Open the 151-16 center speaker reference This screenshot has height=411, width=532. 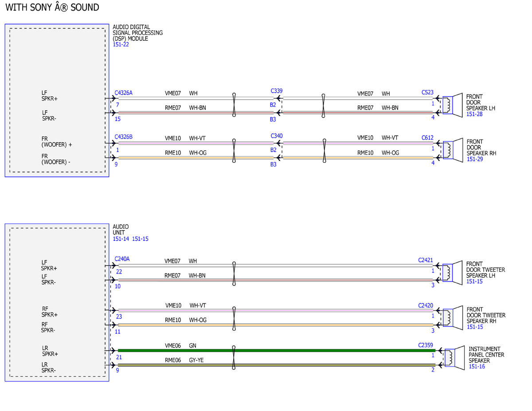pyautogui.click(x=477, y=367)
